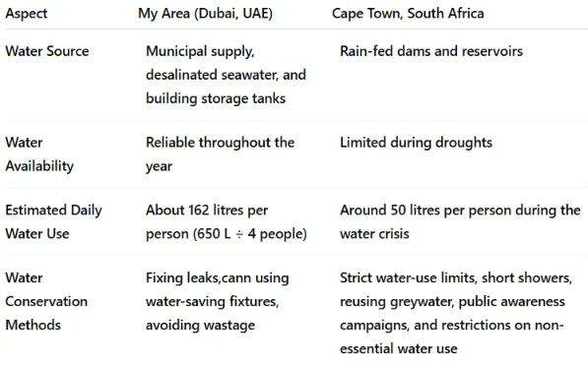The height and width of the screenshot is (365, 588).
Task: Click the words building storage tanks
Action: coord(216,98)
